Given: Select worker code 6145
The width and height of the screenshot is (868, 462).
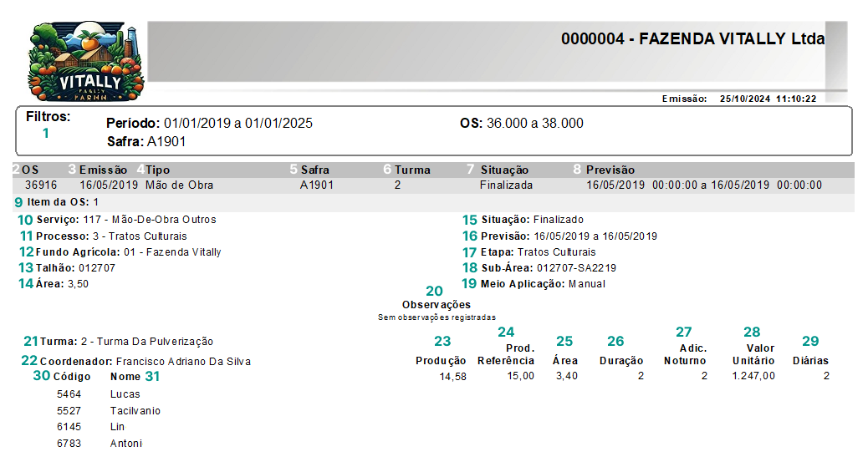Looking at the screenshot, I should pos(69,427).
